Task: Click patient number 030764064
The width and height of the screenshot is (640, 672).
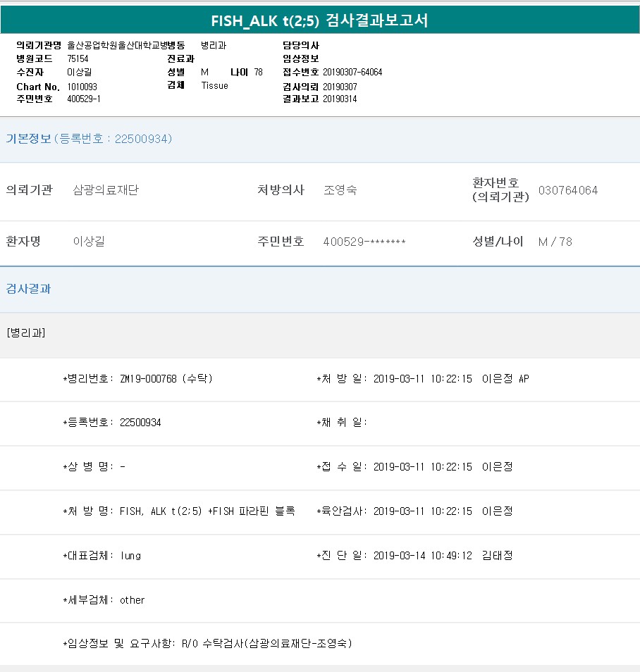Action: tap(567, 190)
